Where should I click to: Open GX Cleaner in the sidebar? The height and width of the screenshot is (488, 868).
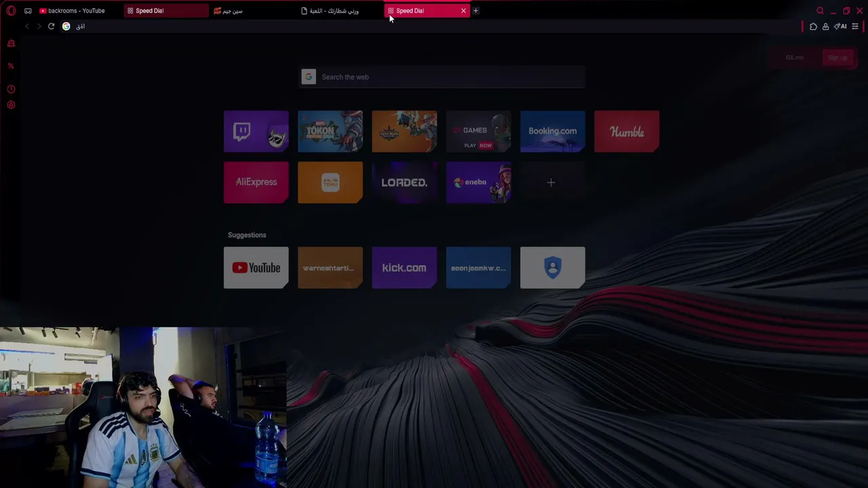[11, 43]
